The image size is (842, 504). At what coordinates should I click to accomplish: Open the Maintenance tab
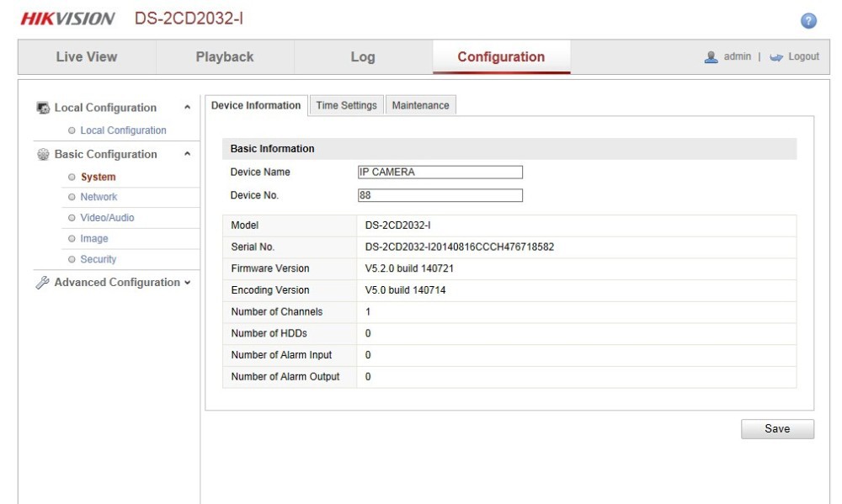coord(420,105)
